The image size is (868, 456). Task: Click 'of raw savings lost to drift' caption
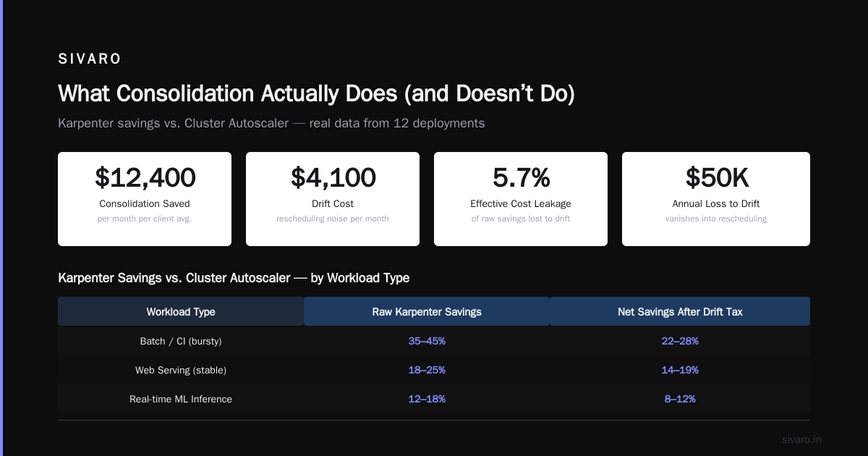pos(521,219)
